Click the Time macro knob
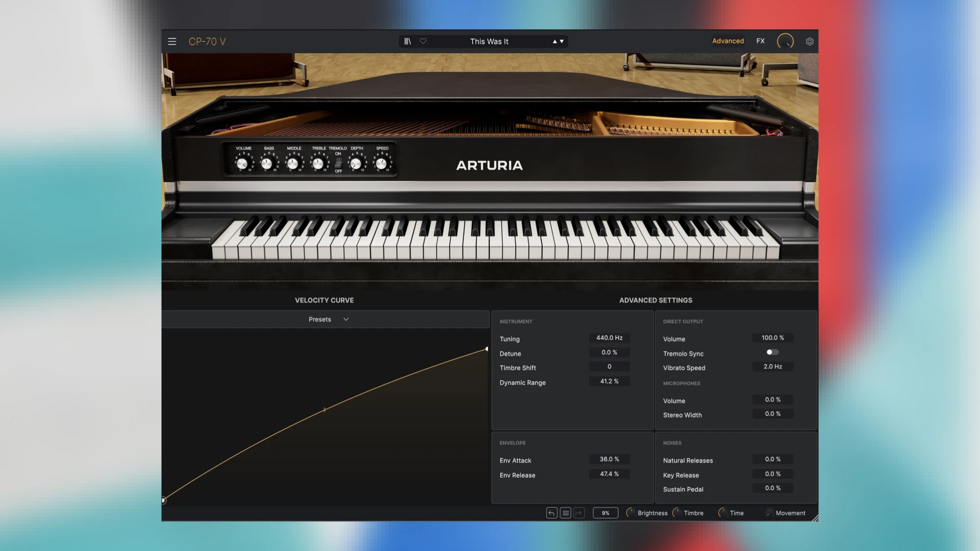980x551 pixels. pyautogui.click(x=723, y=513)
